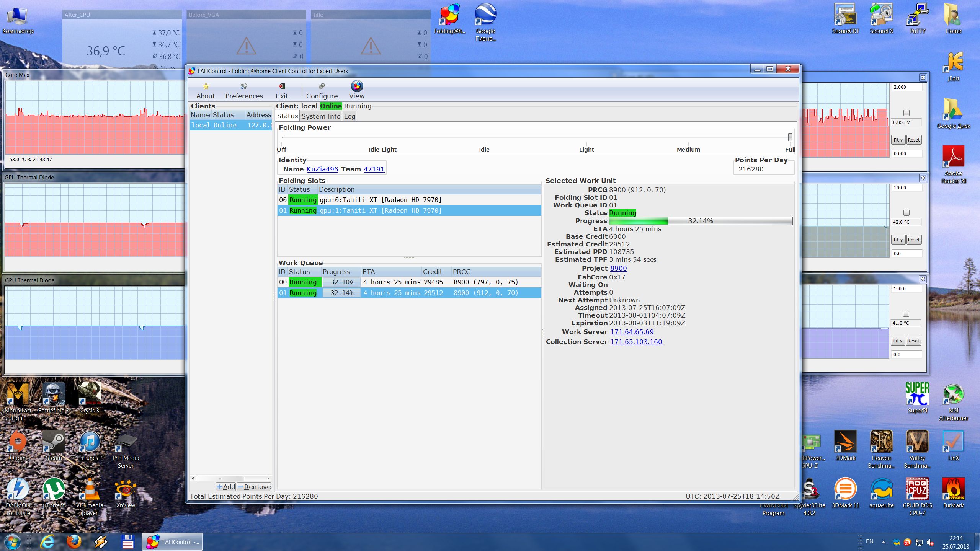Open the project 8900 link
Screen dimensions: 980x551
(618, 268)
